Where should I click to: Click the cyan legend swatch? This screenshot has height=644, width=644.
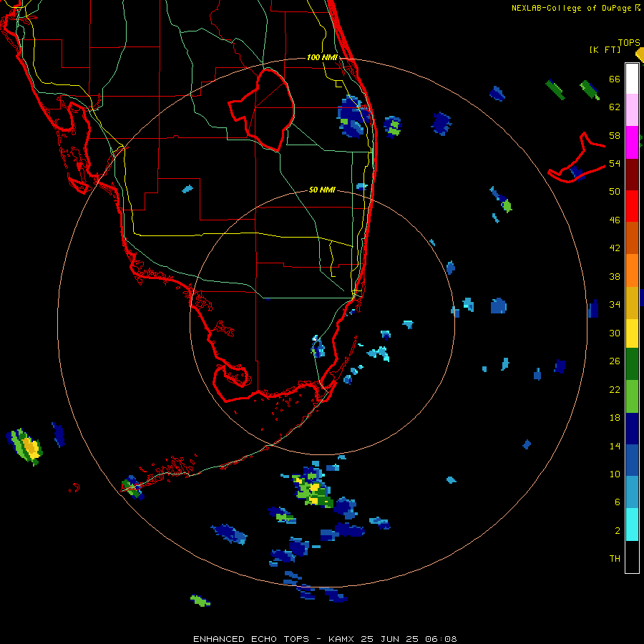(x=632, y=525)
